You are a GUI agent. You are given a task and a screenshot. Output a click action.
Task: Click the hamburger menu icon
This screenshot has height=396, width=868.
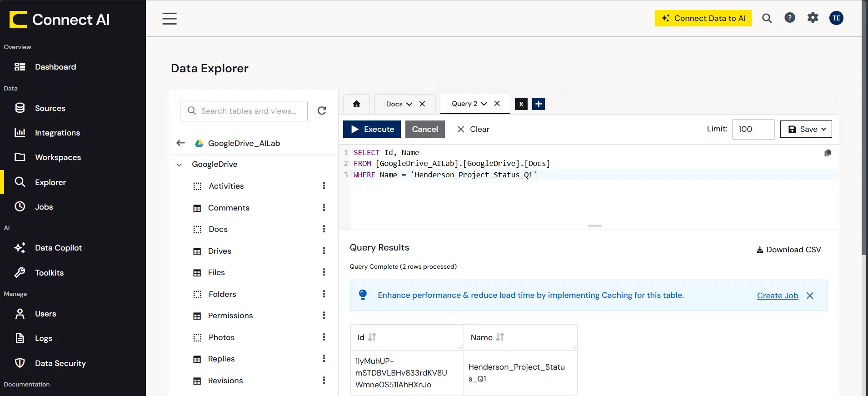pos(170,19)
